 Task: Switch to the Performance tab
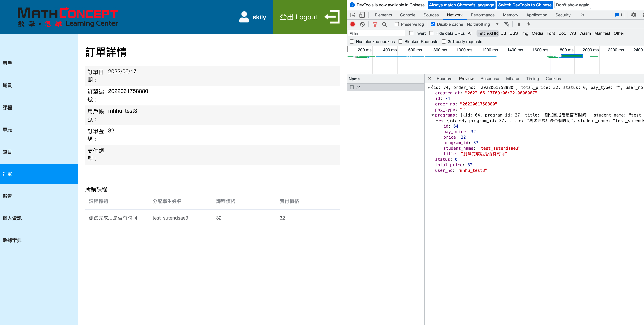(x=483, y=15)
